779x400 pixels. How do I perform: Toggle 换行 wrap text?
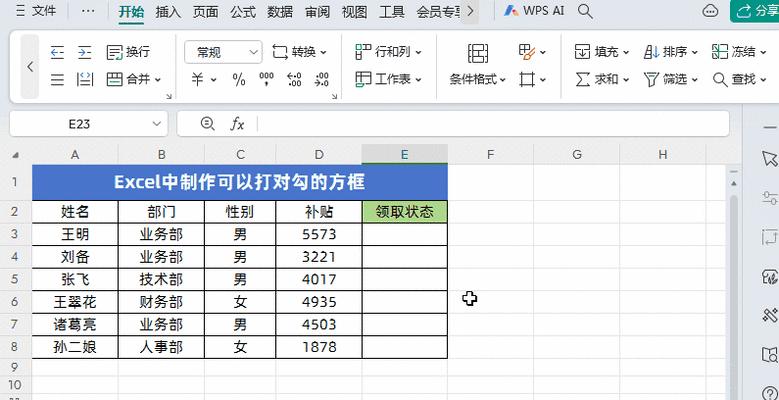tap(129, 52)
